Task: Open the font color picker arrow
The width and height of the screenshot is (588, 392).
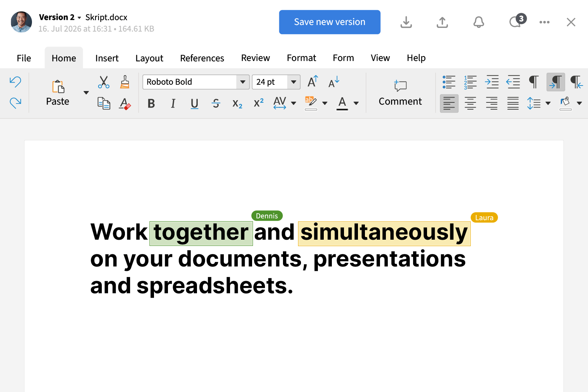Action: (x=356, y=104)
